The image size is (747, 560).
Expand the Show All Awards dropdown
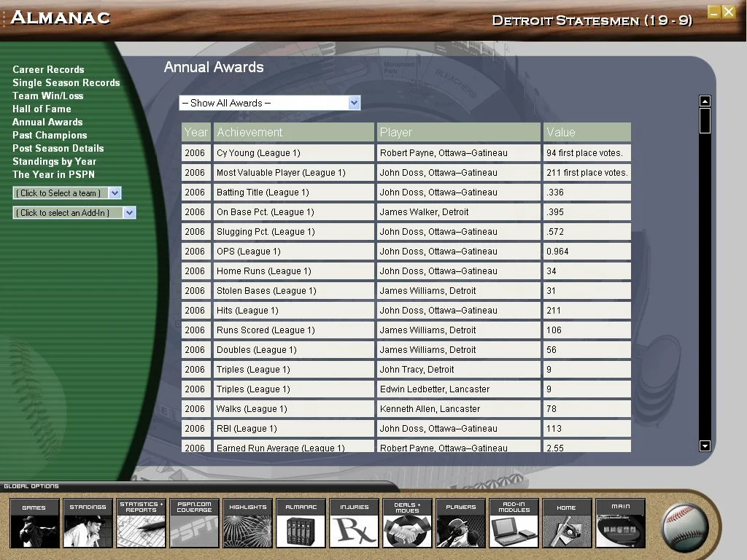tap(355, 103)
